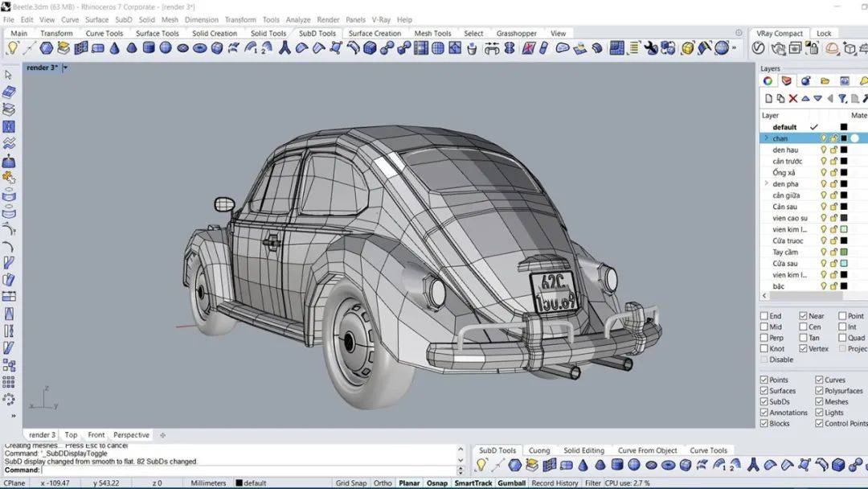Click the filter funnel icon in Layers panel
The width and height of the screenshot is (868, 489).
[842, 99]
